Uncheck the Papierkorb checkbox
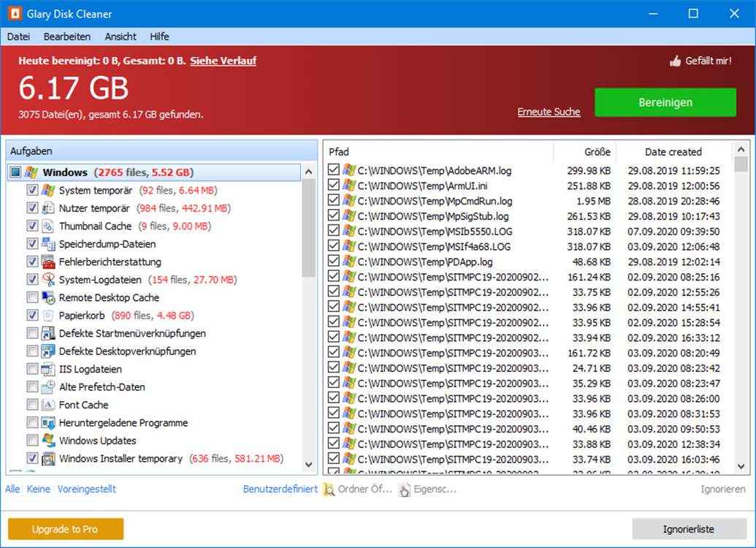This screenshot has height=548, width=756. [x=32, y=315]
